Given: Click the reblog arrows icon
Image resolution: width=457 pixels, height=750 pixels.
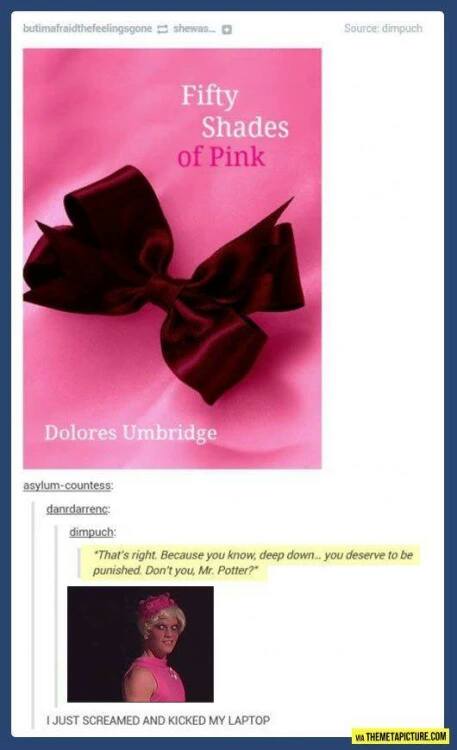Looking at the screenshot, I should (162, 29).
